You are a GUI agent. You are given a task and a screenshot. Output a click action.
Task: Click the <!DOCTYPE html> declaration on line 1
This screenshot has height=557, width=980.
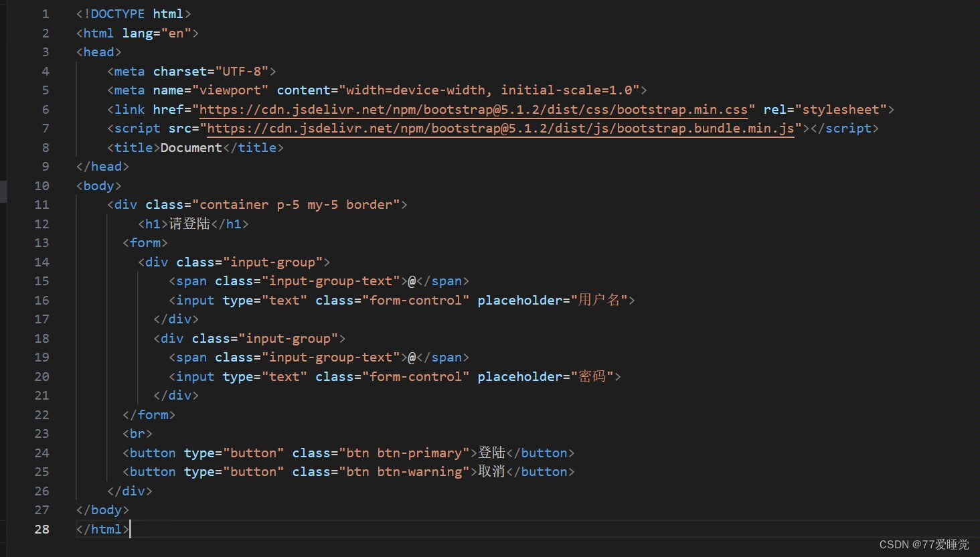(134, 13)
